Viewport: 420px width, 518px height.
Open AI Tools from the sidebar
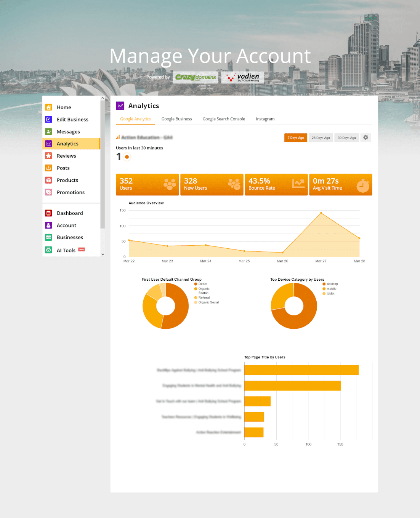pyautogui.click(x=66, y=251)
